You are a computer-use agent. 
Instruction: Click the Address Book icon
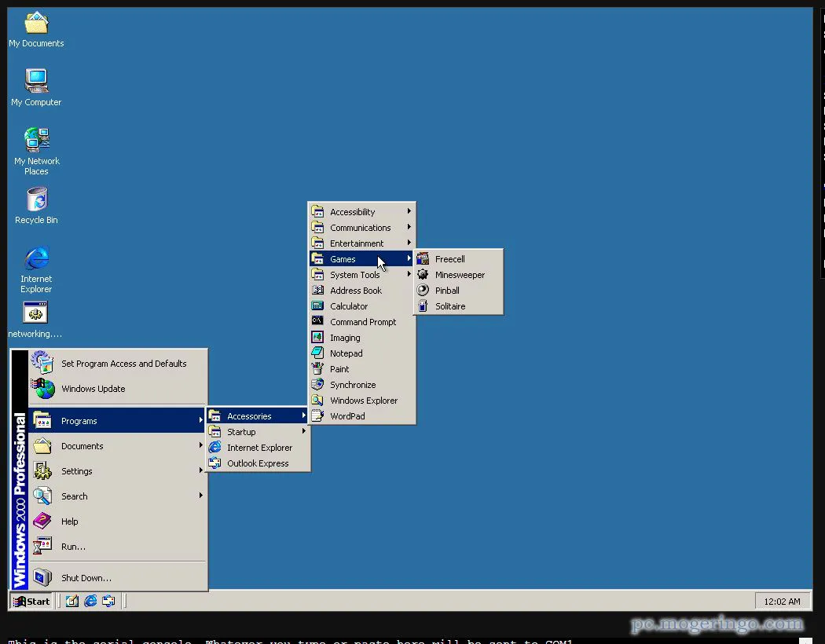[317, 291]
